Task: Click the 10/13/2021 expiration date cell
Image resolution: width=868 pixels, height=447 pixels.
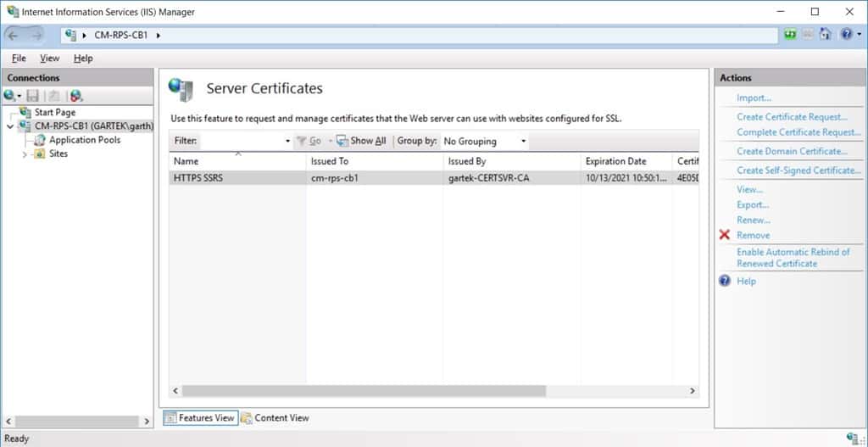Action: (626, 178)
